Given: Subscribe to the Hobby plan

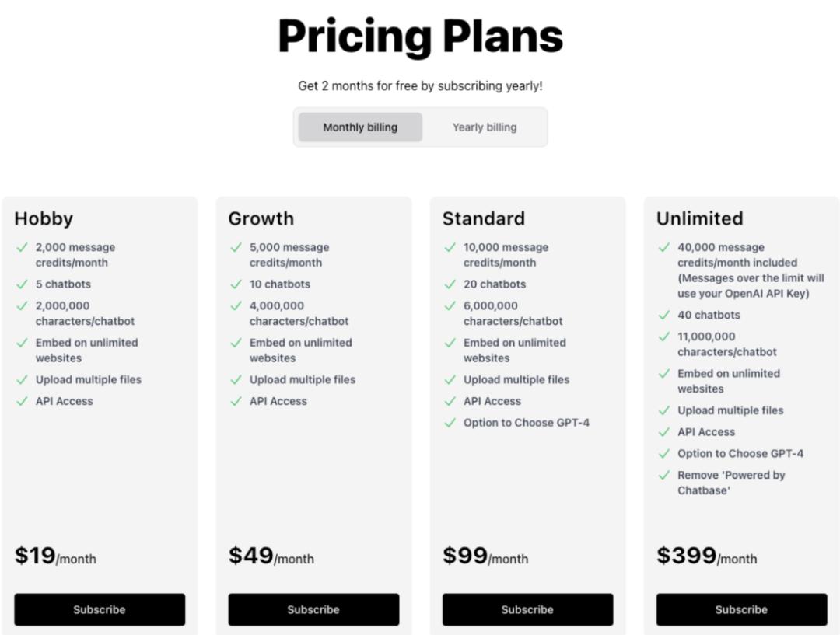Looking at the screenshot, I should point(100,610).
